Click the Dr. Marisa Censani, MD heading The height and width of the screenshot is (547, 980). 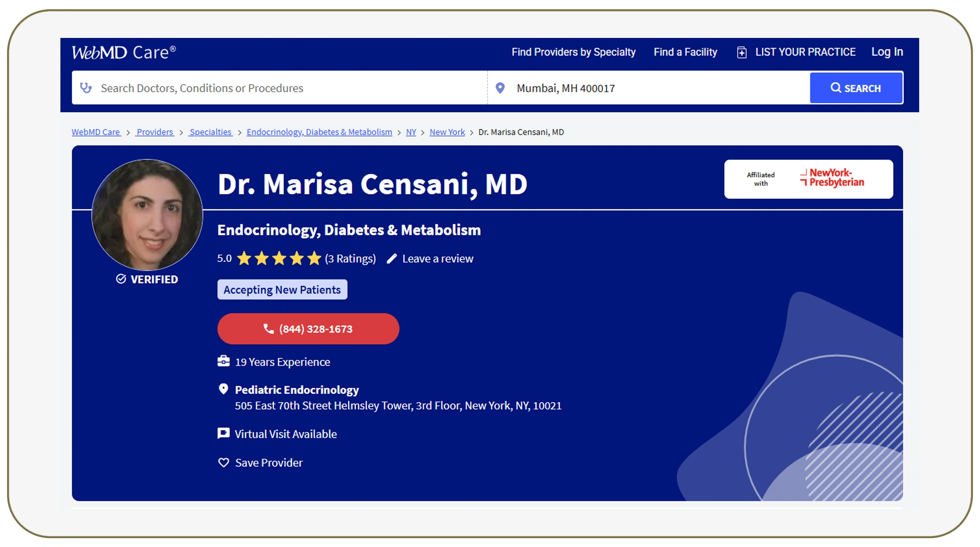point(373,184)
